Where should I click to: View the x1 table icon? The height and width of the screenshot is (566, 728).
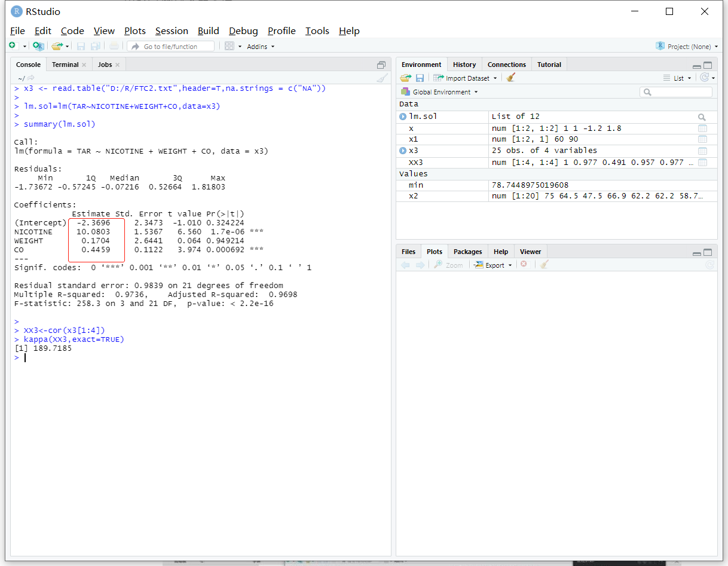702,140
